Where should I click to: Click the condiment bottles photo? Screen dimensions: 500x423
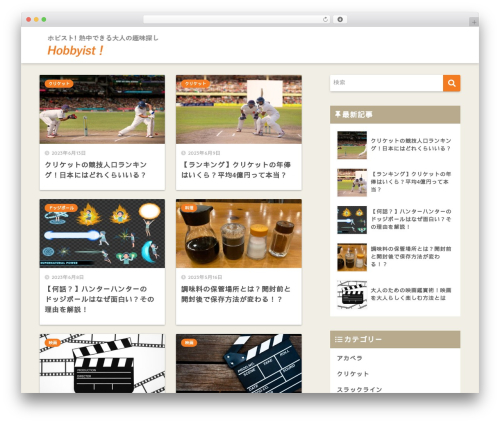point(239,233)
